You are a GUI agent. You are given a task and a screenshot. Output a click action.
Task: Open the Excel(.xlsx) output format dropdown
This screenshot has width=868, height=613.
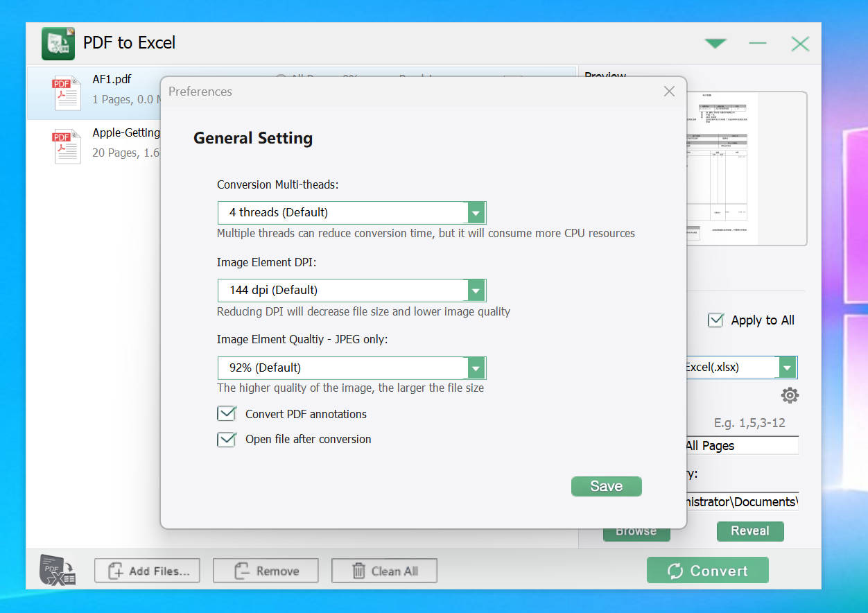[787, 368]
